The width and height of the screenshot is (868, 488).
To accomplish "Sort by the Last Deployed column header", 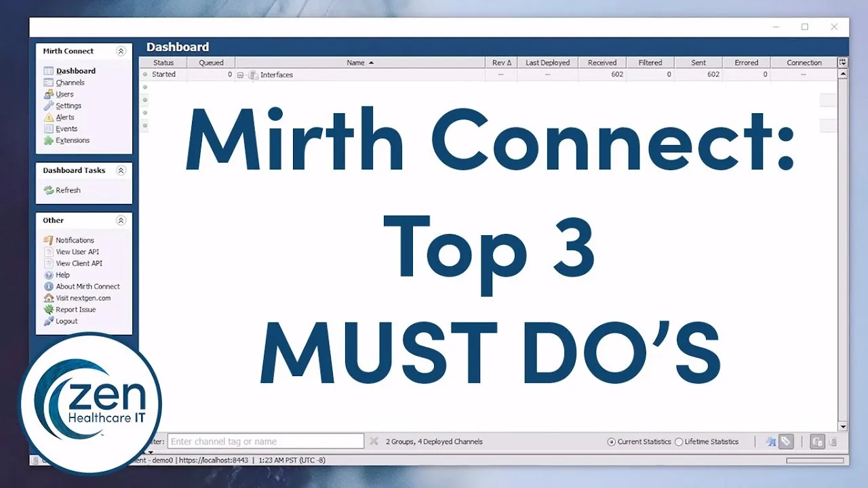I will (548, 62).
